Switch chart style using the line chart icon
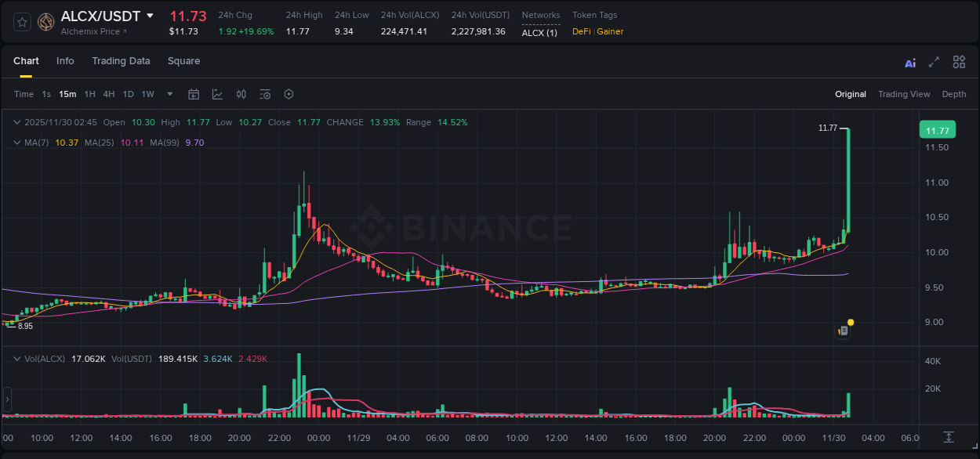 point(217,94)
